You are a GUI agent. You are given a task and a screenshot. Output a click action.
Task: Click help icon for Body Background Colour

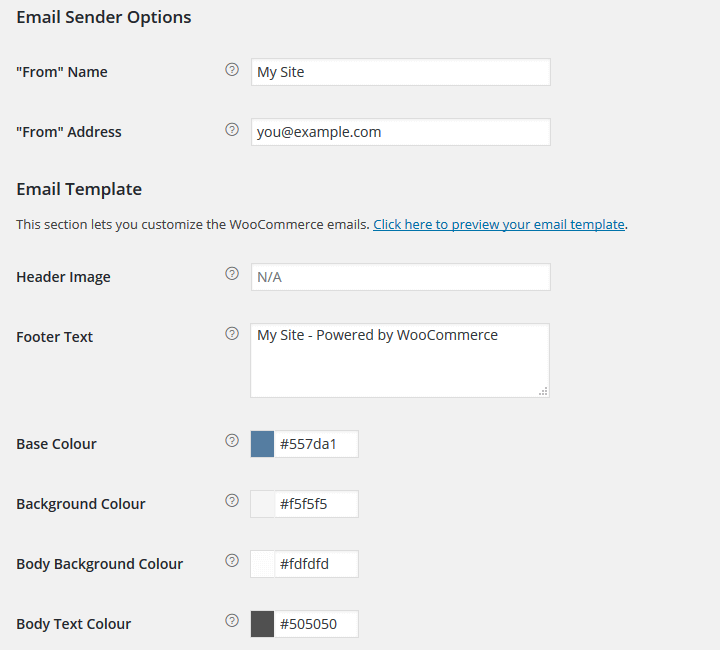coord(232,561)
